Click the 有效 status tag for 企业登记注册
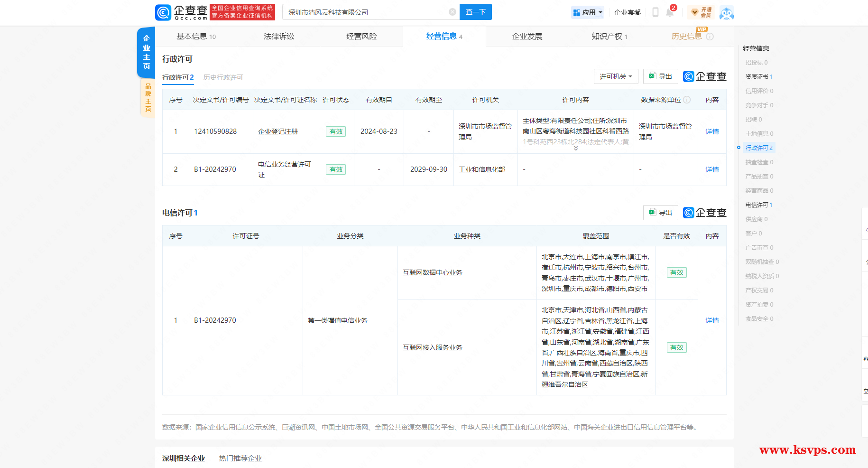 tap(336, 131)
